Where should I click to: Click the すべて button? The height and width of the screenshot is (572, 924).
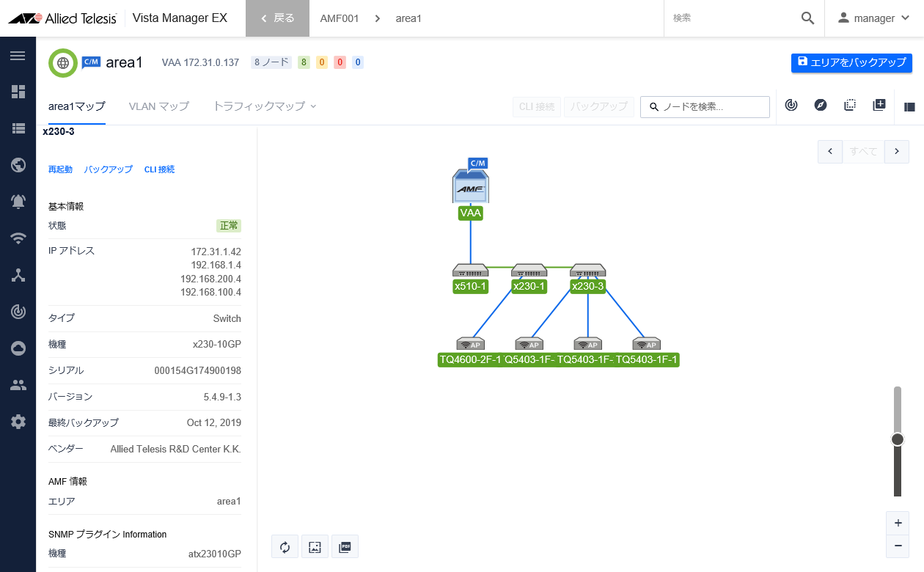tap(864, 151)
